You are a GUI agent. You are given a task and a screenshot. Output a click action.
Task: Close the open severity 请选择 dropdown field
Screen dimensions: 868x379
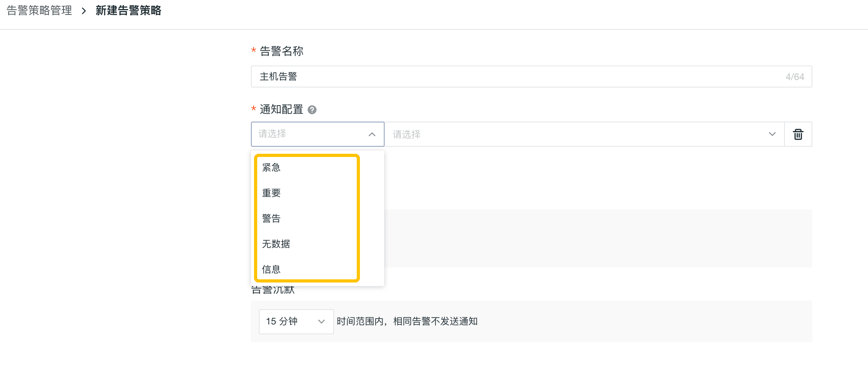pyautogui.click(x=318, y=134)
